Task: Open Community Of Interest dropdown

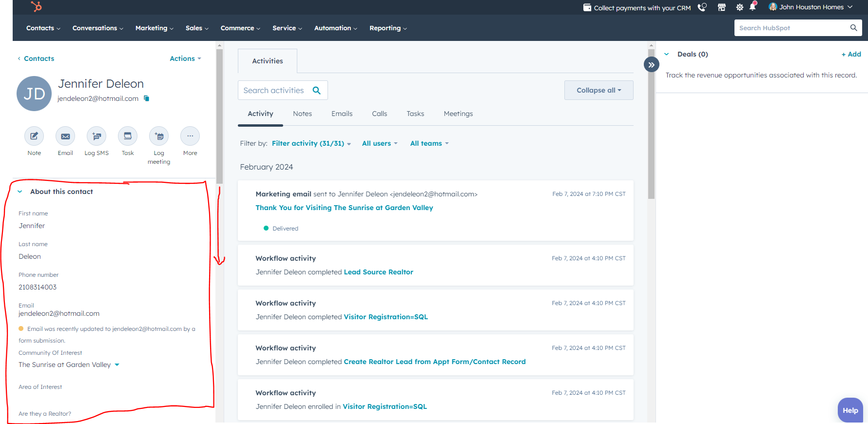Action: (69, 365)
